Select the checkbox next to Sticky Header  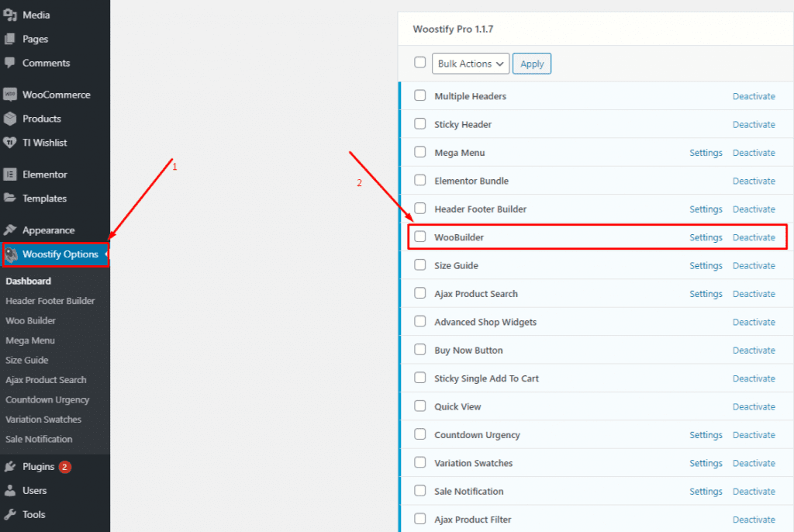click(419, 124)
